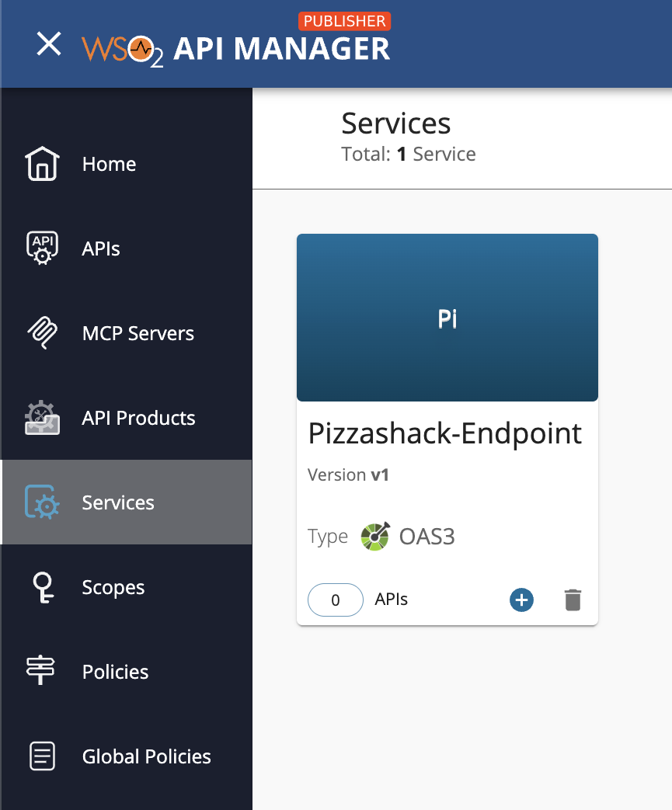Click the Scopes key icon

tap(42, 587)
